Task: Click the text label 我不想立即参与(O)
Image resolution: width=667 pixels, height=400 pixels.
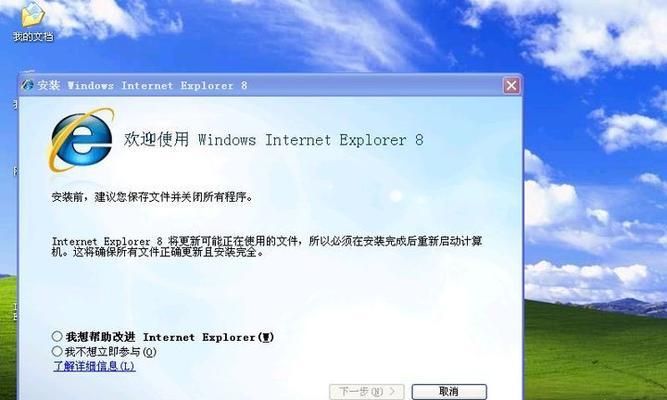Action: [x=111, y=351]
